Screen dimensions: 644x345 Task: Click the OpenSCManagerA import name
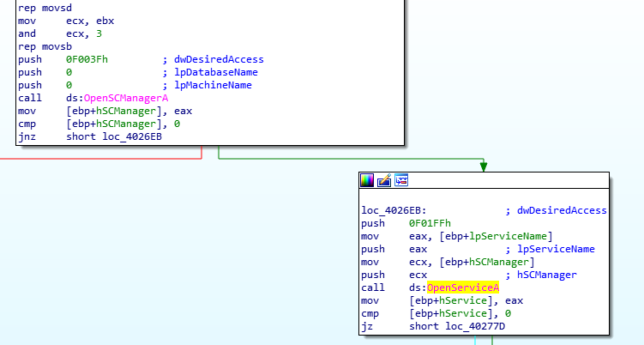[126, 98]
